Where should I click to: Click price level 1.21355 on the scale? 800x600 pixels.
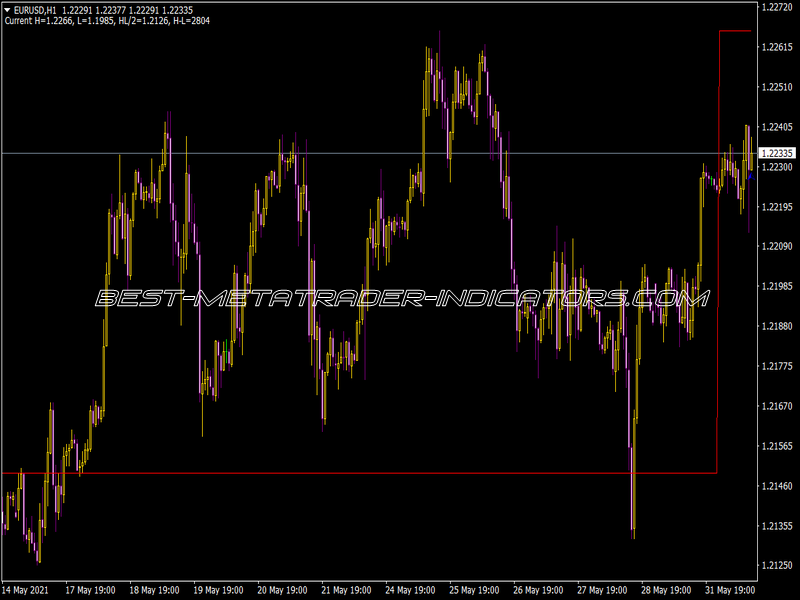pos(777,526)
